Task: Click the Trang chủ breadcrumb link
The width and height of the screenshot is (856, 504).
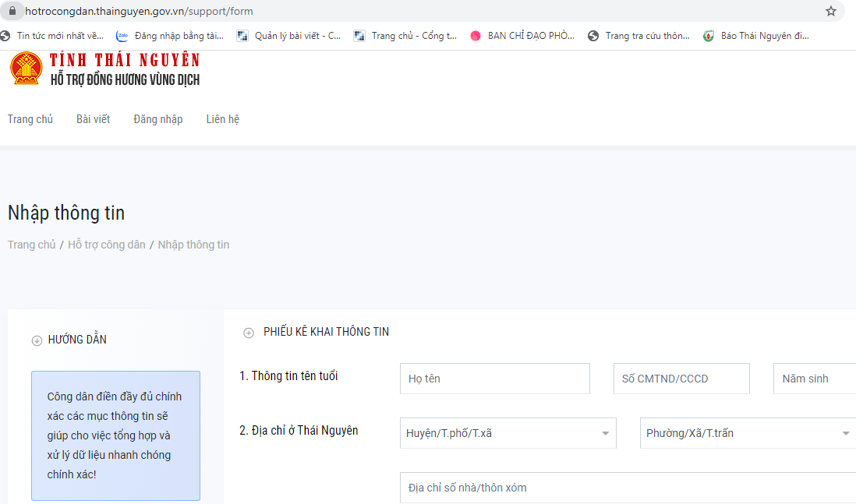Action: 31,245
